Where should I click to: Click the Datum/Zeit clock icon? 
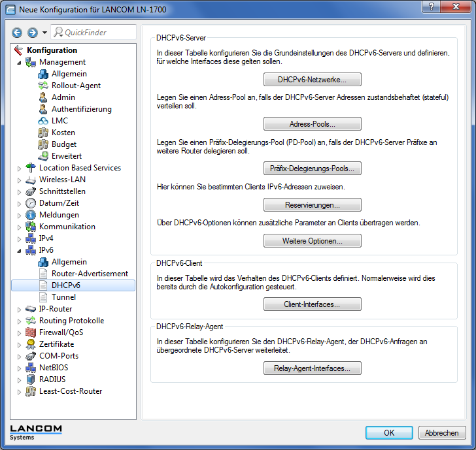(x=31, y=203)
